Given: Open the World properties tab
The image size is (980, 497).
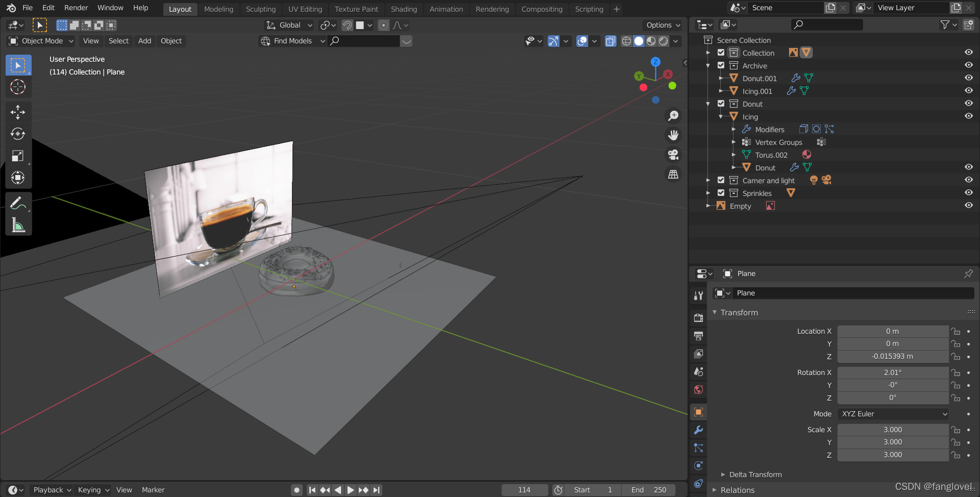Looking at the screenshot, I should (699, 390).
